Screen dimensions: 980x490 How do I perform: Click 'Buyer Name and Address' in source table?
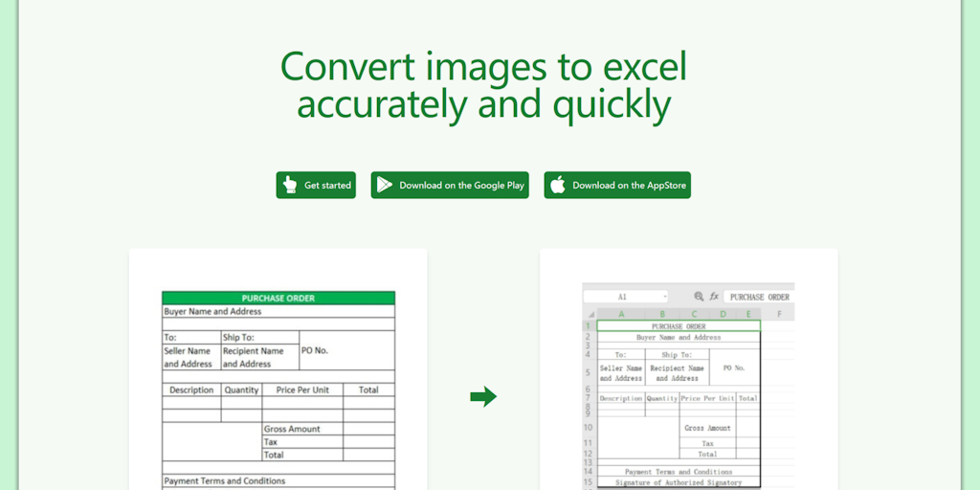pos(212,311)
